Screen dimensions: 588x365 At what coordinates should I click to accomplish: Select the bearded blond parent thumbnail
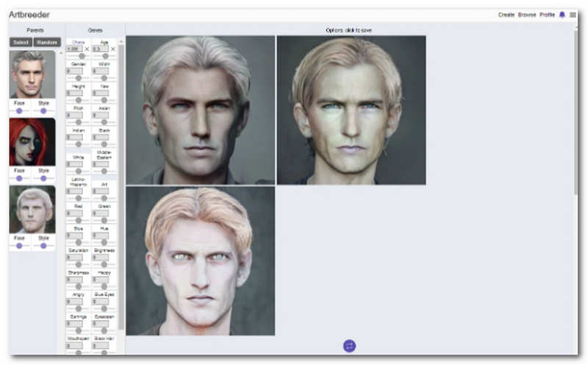(x=32, y=209)
